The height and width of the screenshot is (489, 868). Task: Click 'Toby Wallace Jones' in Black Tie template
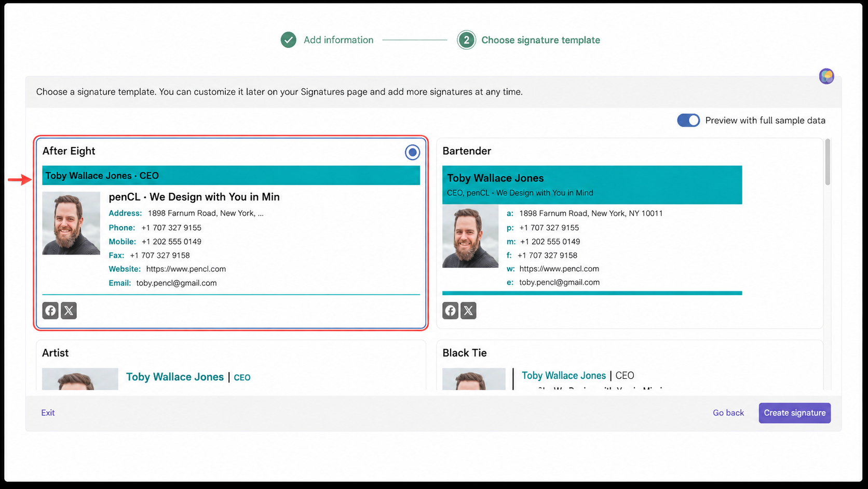(564, 376)
